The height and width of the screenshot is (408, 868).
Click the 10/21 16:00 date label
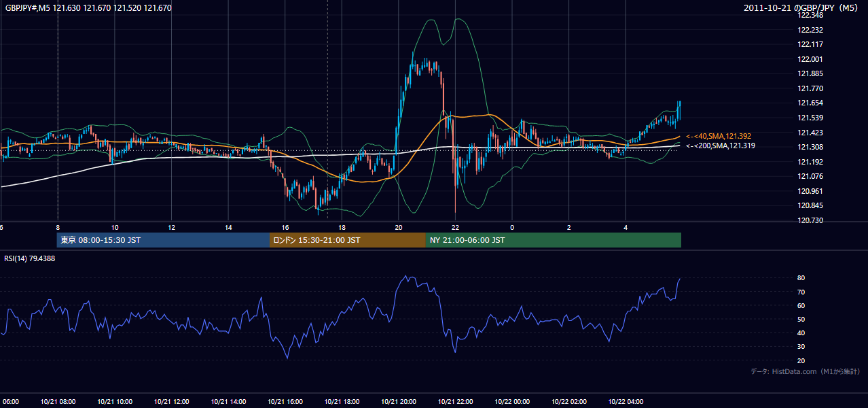pos(285,401)
